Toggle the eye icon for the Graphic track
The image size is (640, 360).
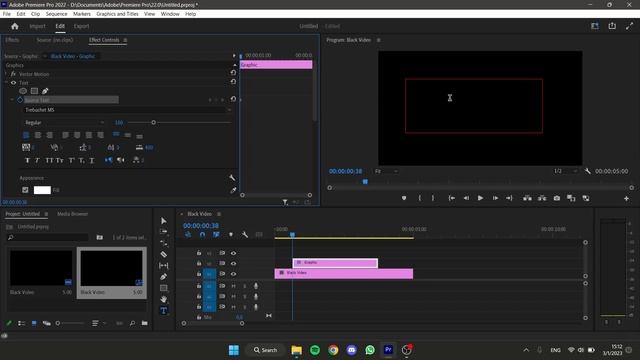click(x=233, y=263)
